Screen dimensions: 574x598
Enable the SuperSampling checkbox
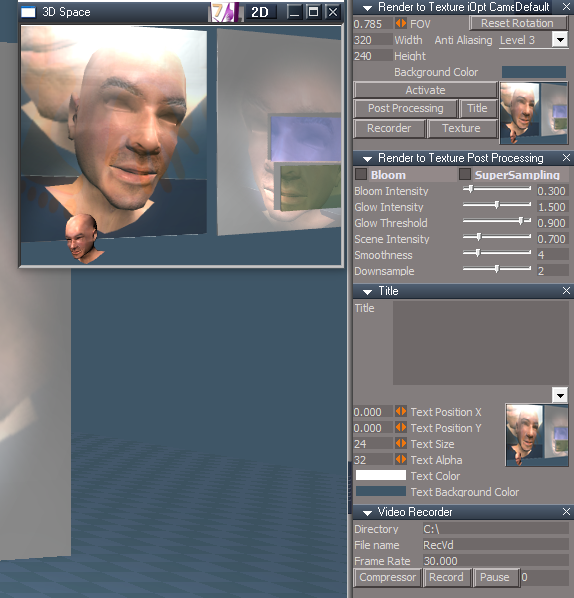coord(465,174)
